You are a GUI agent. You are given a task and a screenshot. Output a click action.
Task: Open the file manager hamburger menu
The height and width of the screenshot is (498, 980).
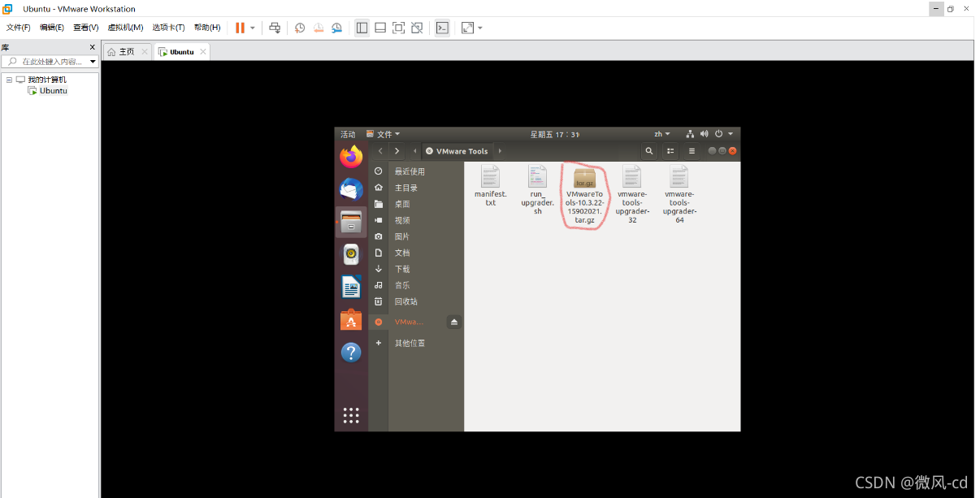coord(692,151)
